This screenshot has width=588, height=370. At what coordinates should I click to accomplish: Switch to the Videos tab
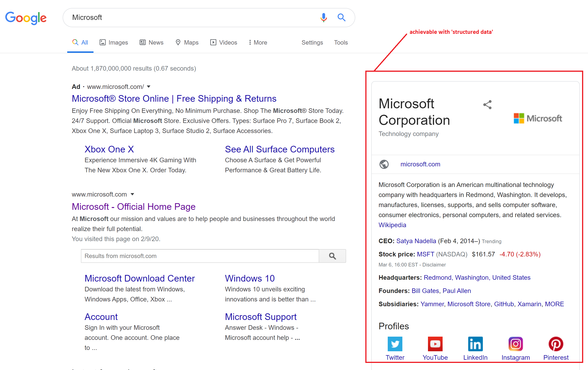(x=224, y=43)
